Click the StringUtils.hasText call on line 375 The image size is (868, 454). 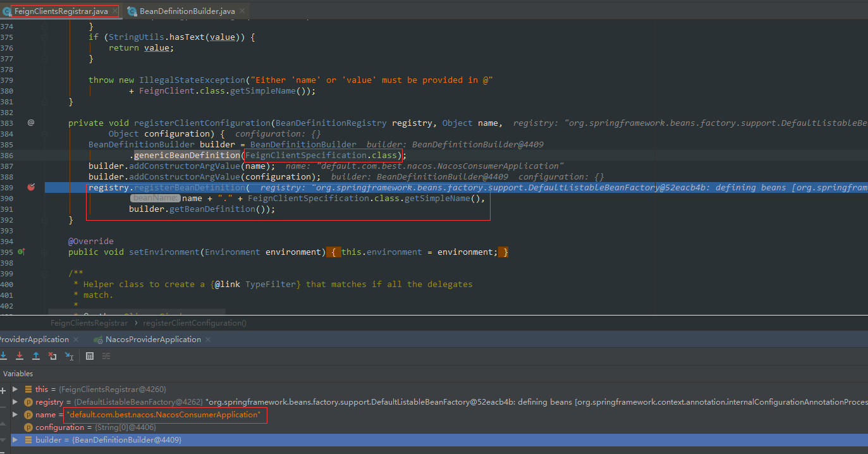click(156, 37)
